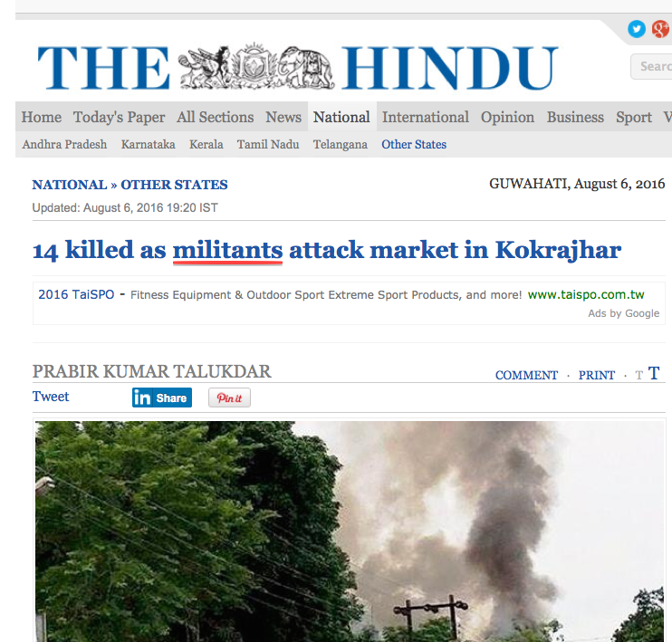672x642 pixels.
Task: Click the NATIONAL breadcrumb link
Action: (x=70, y=185)
